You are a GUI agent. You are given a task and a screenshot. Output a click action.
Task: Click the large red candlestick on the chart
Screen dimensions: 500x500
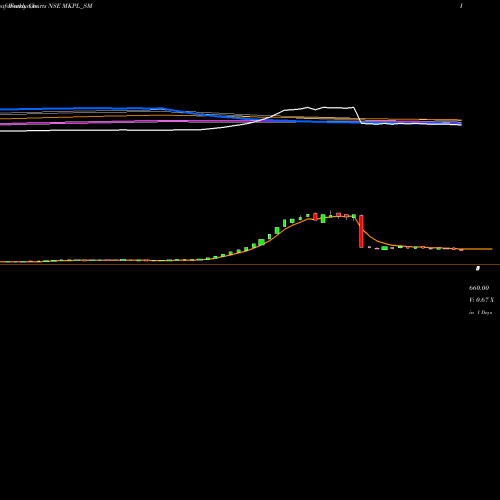pos(361,231)
